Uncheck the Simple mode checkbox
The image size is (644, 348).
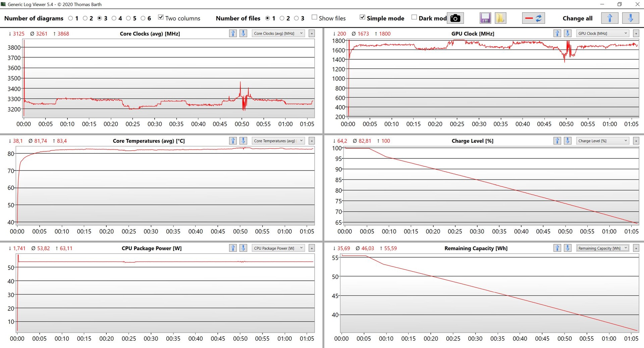(362, 17)
